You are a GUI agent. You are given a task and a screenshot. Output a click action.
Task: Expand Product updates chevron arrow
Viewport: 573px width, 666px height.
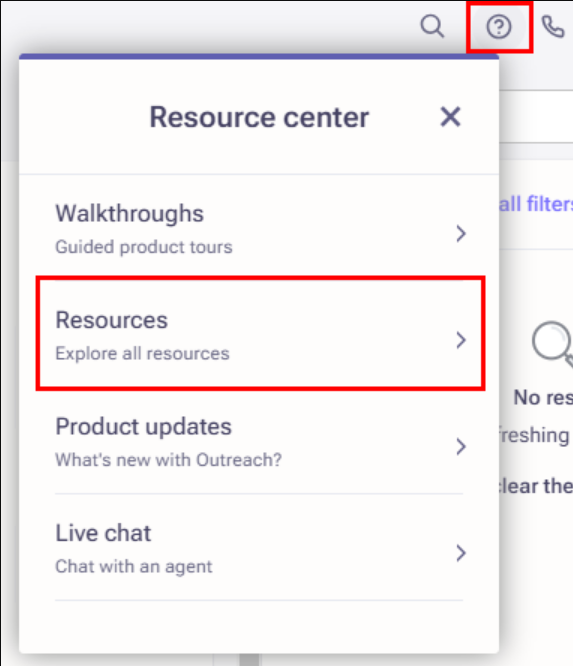pos(461,447)
